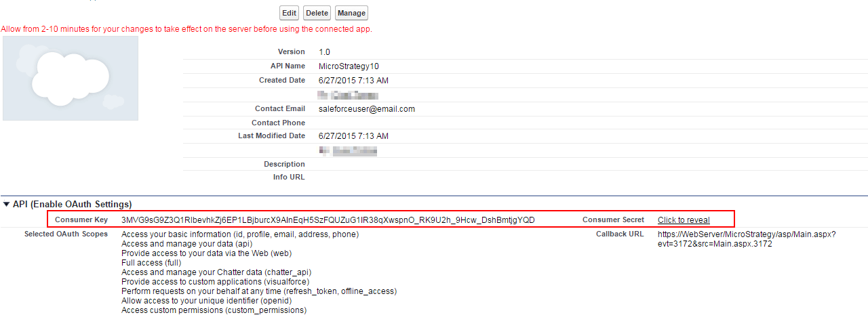Select the Consumer Key value string
The height and width of the screenshot is (334, 868).
click(x=328, y=220)
